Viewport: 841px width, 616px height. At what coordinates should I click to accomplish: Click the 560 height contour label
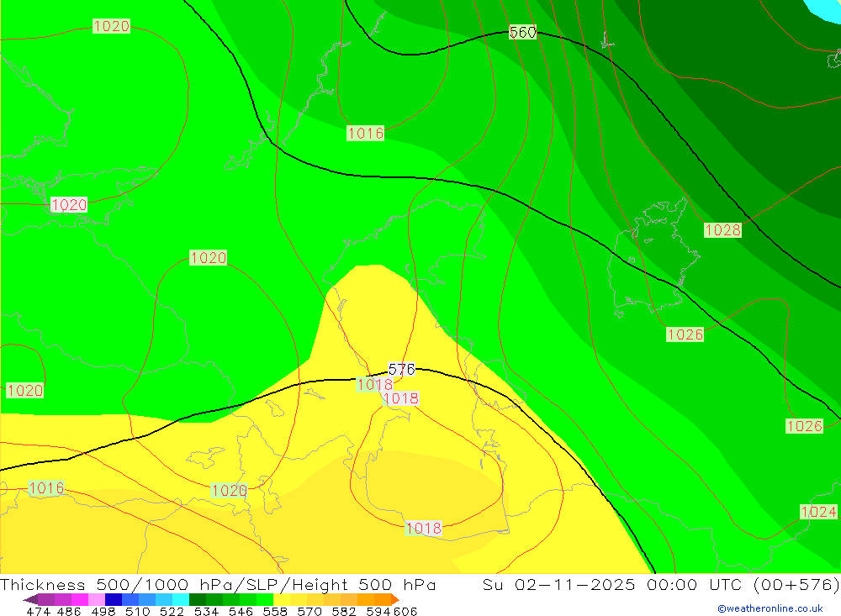point(522,32)
